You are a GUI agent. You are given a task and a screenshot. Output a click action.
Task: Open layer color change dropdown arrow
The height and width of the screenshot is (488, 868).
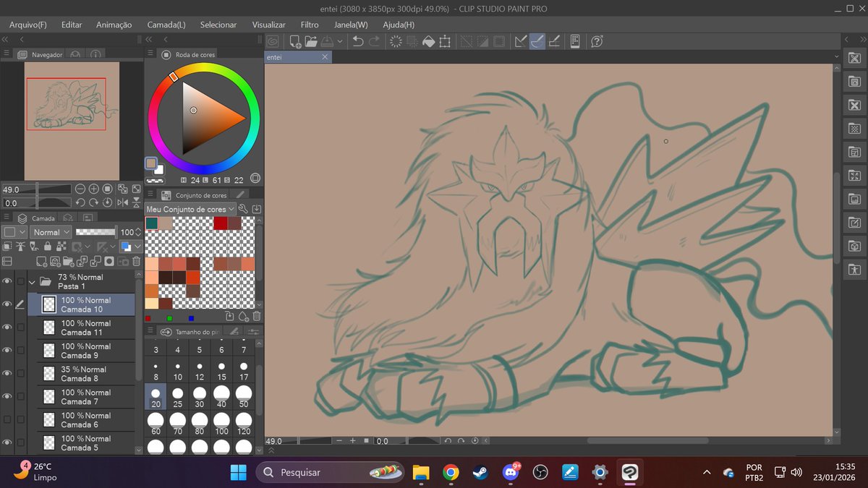[x=137, y=247]
